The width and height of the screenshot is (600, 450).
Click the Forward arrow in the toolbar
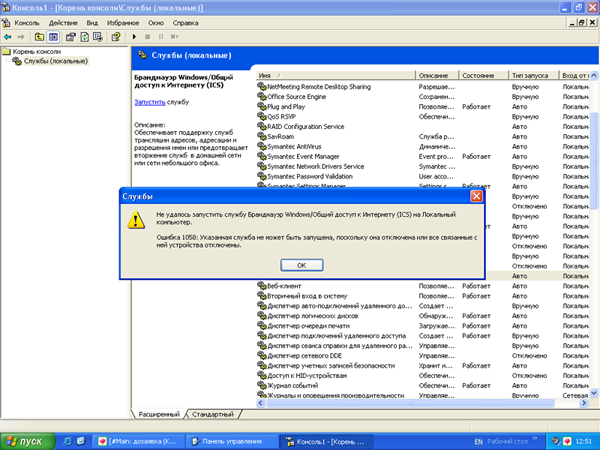click(21, 37)
